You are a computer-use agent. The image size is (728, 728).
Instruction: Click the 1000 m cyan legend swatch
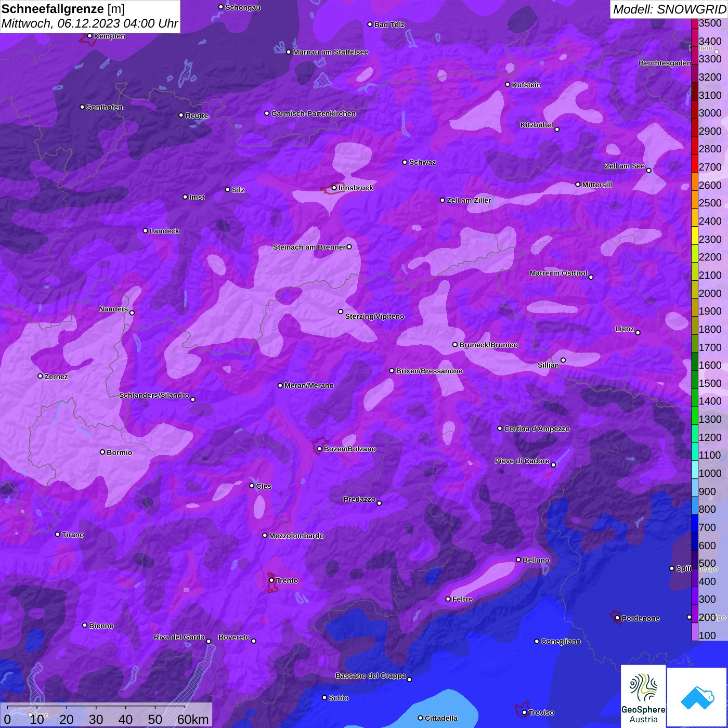(x=695, y=470)
